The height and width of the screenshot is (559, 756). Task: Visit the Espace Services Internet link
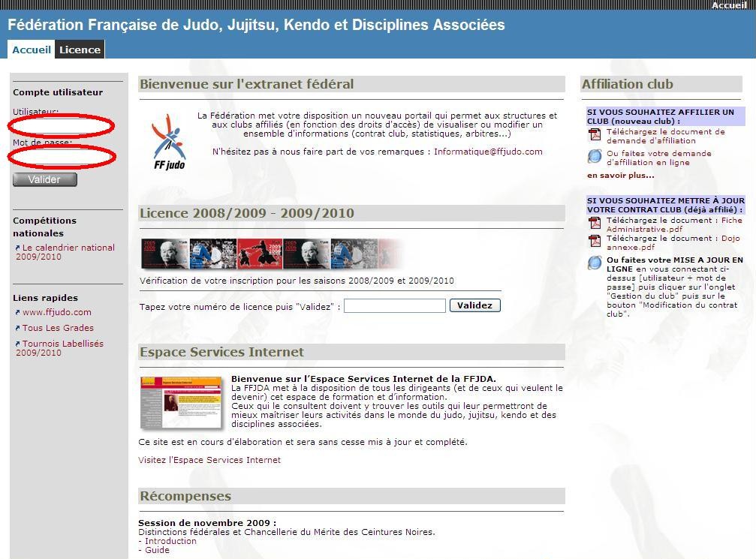tap(209, 460)
